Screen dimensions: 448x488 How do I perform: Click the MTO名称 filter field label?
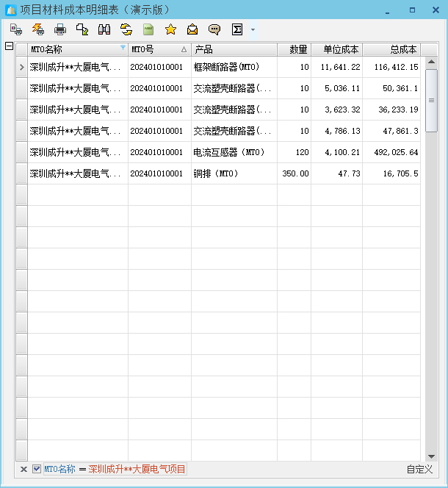[x=59, y=469]
